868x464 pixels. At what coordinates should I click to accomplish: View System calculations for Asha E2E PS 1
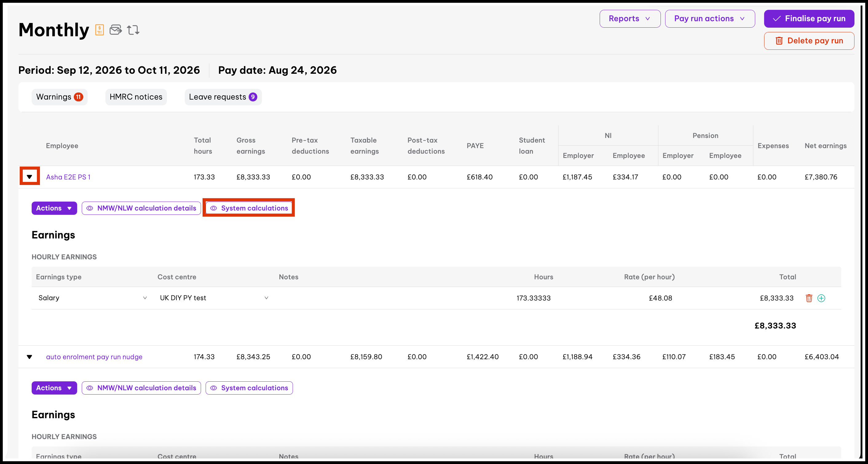249,208
